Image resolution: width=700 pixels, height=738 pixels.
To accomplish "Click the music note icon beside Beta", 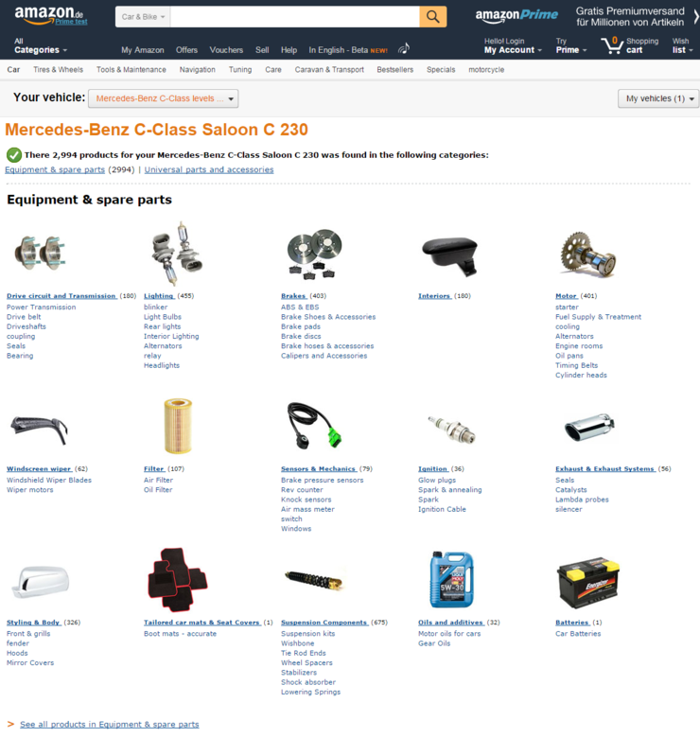I will (x=404, y=48).
